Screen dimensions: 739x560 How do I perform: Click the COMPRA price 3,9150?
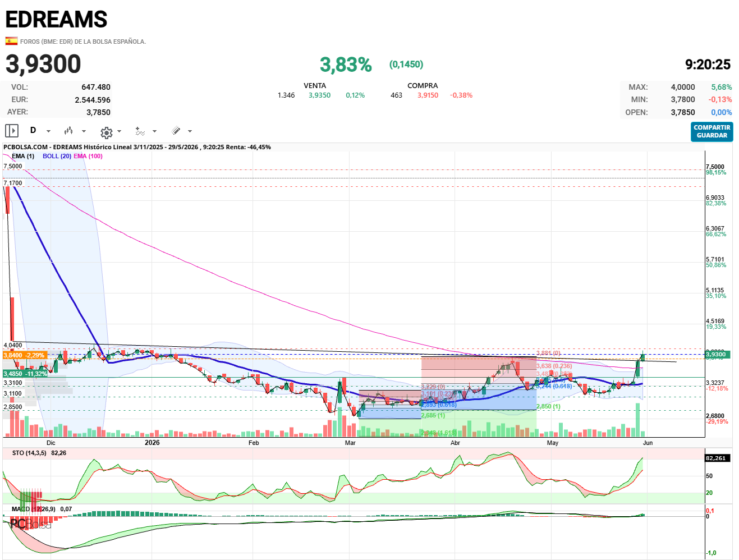[428, 95]
